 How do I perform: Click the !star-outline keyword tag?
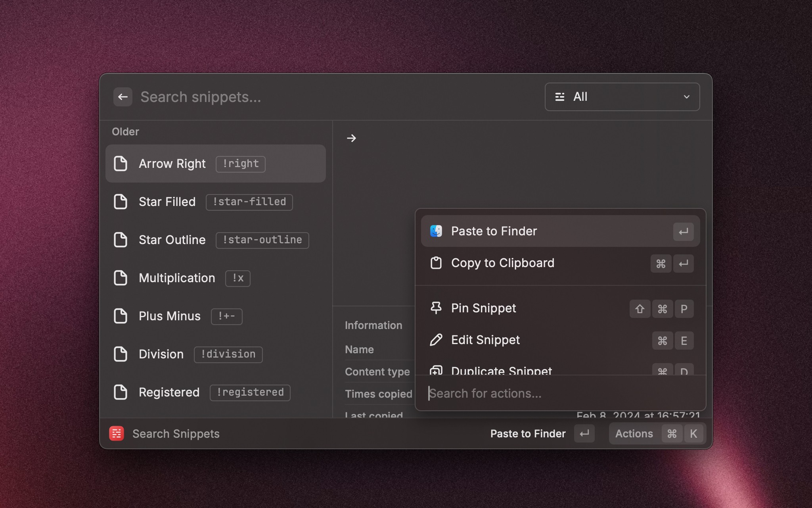[x=262, y=240]
